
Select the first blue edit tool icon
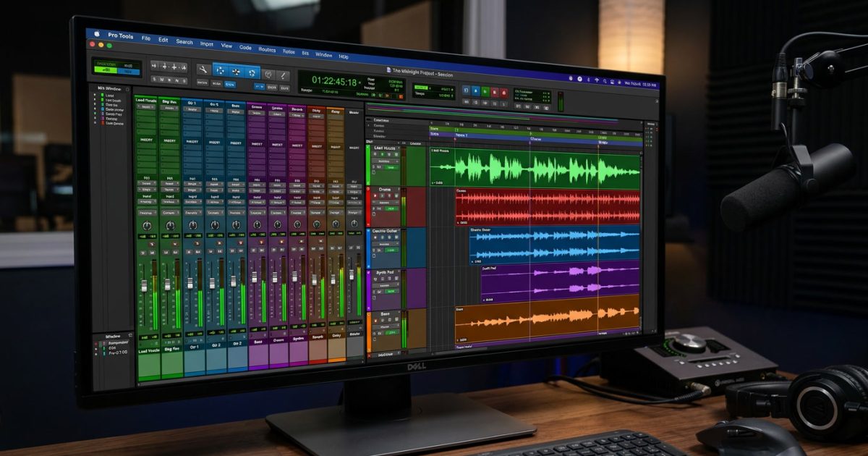[x=221, y=71]
